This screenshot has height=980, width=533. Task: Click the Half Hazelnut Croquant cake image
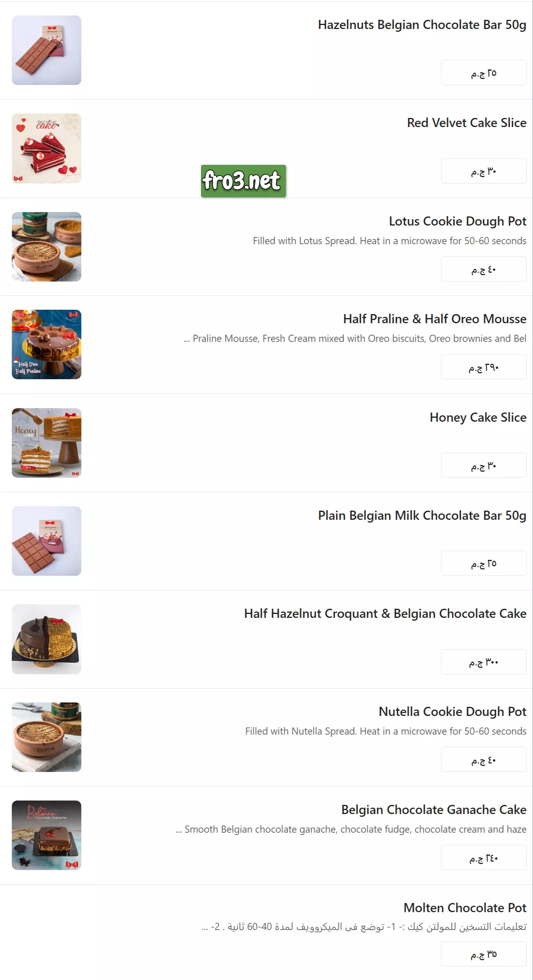pos(46,639)
